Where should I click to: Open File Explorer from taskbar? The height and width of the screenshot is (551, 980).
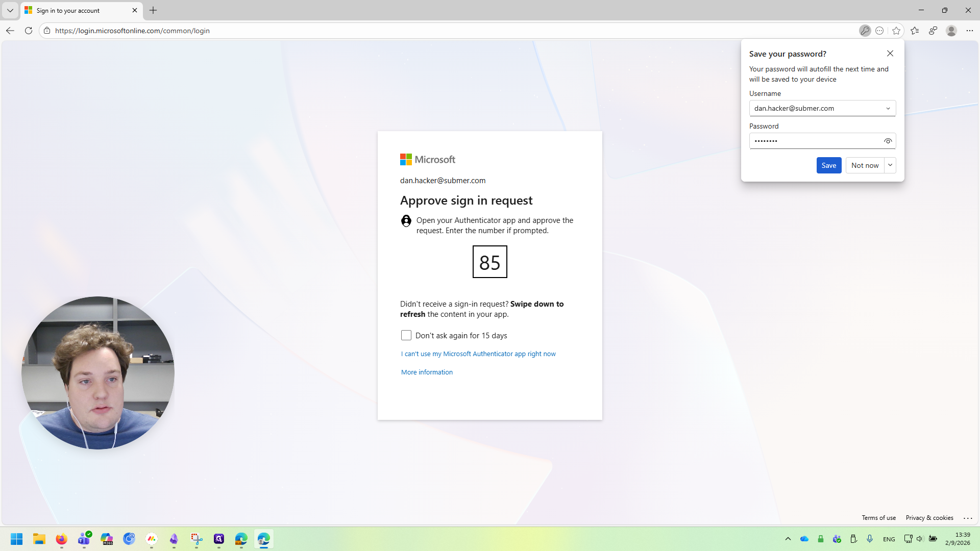tap(39, 539)
